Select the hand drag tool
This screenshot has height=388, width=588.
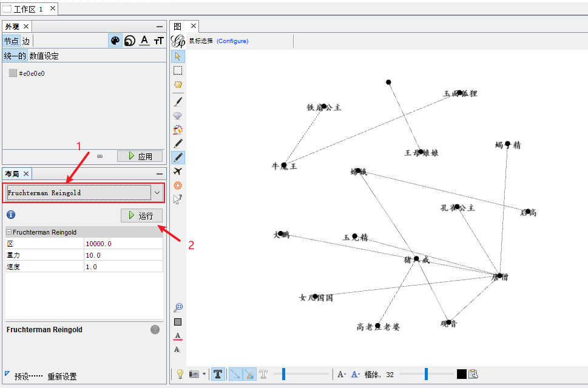pos(177,84)
